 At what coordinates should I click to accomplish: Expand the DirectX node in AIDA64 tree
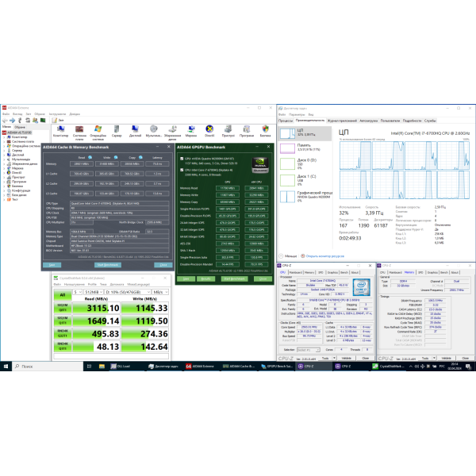pos(4,173)
